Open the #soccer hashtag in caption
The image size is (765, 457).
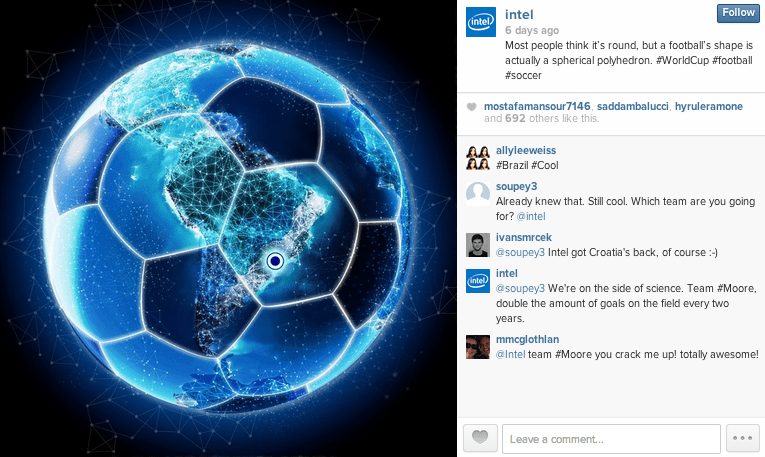point(523,76)
